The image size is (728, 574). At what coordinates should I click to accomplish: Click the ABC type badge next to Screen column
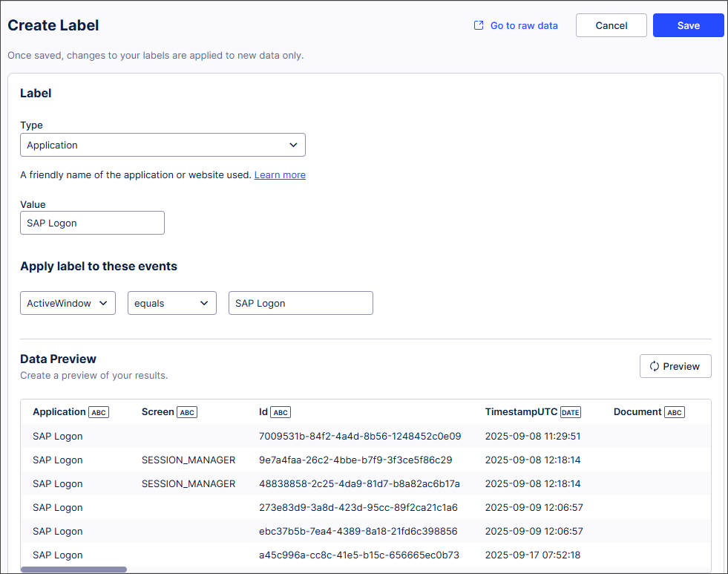tap(187, 412)
